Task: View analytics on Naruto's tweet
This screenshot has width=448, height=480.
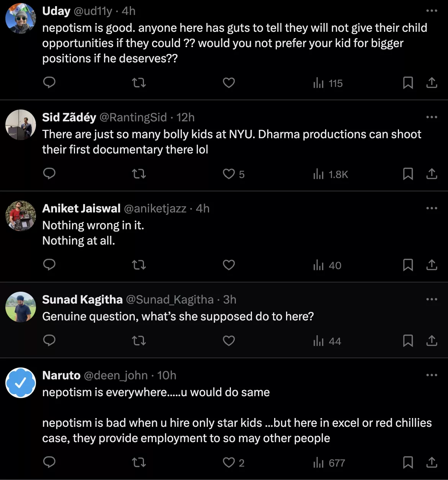Action: (329, 463)
